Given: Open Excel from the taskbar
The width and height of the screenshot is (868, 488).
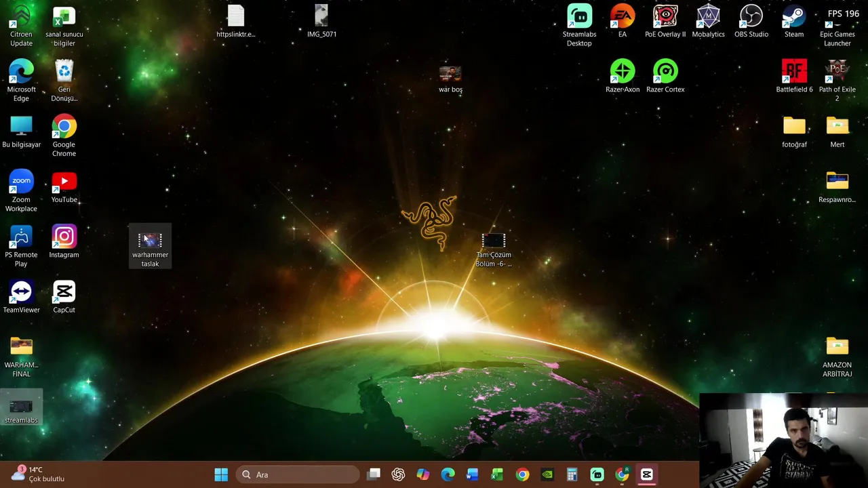Looking at the screenshot, I should point(497,474).
